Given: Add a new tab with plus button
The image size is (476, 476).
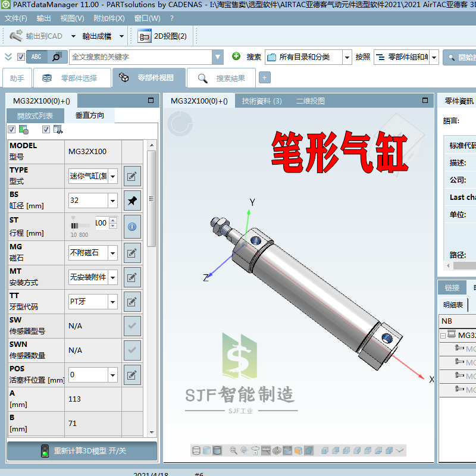Looking at the screenshot, I should 264,78.
